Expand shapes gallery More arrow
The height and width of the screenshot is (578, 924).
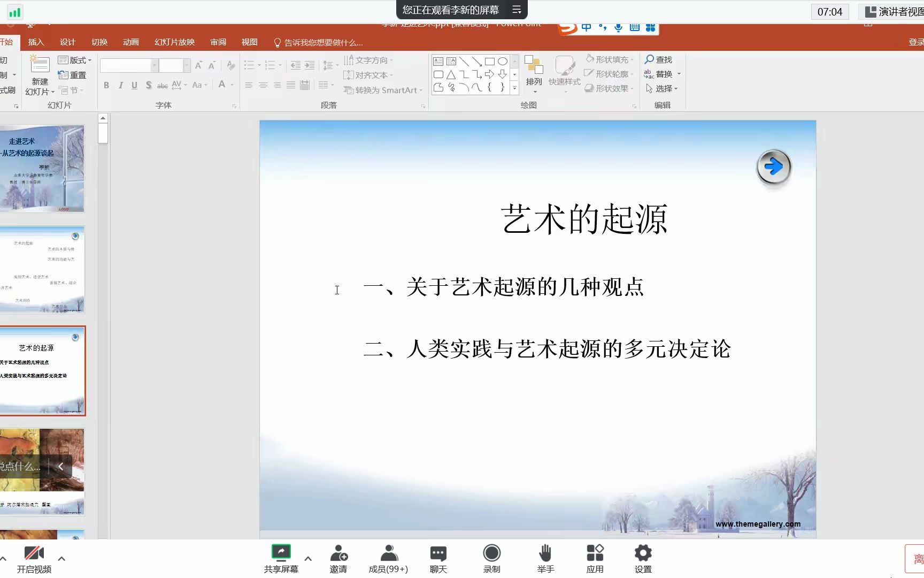point(514,88)
